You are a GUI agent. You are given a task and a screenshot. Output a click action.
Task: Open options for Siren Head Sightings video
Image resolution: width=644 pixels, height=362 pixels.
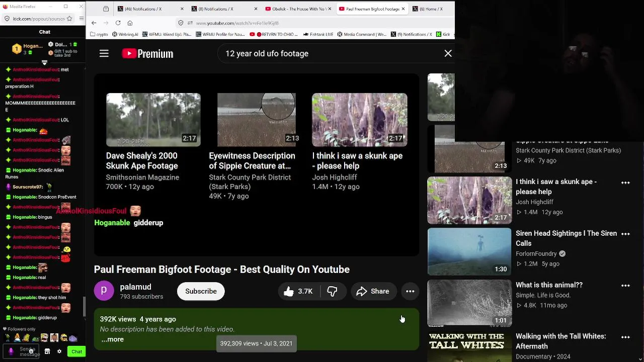tap(625, 234)
